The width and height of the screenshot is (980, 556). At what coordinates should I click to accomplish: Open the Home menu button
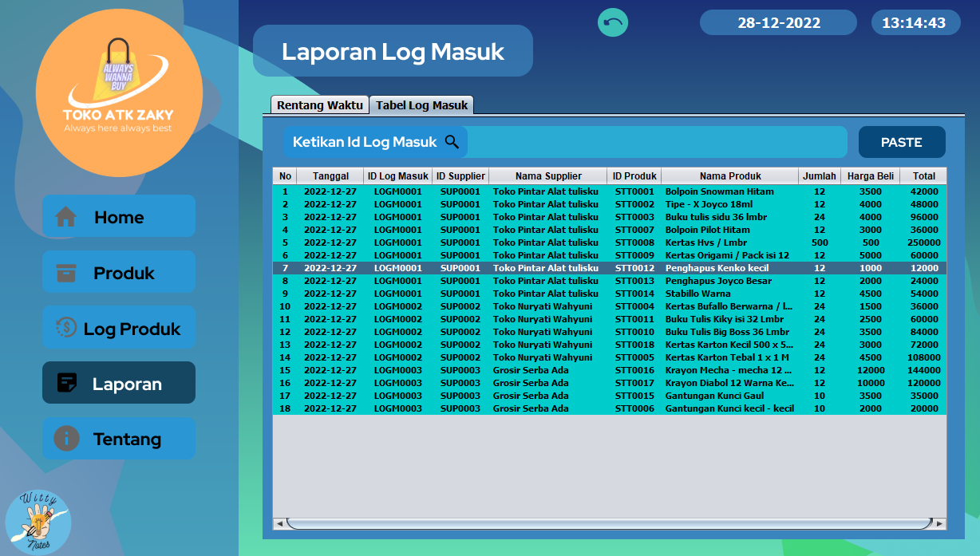[119, 217]
